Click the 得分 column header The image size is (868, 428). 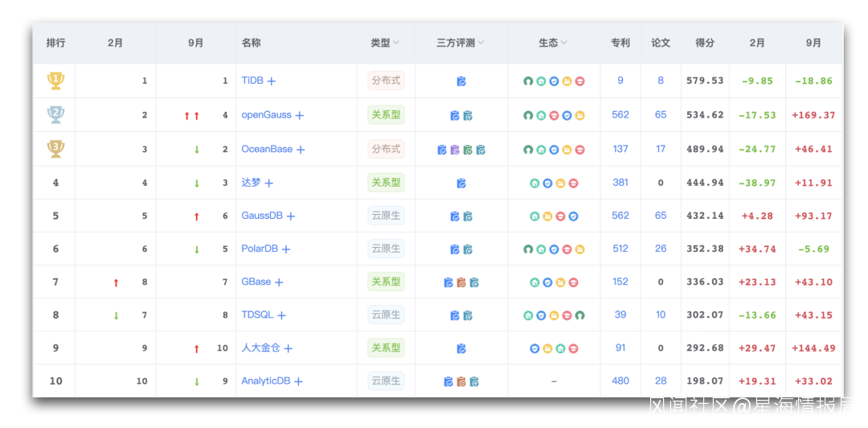[x=704, y=43]
